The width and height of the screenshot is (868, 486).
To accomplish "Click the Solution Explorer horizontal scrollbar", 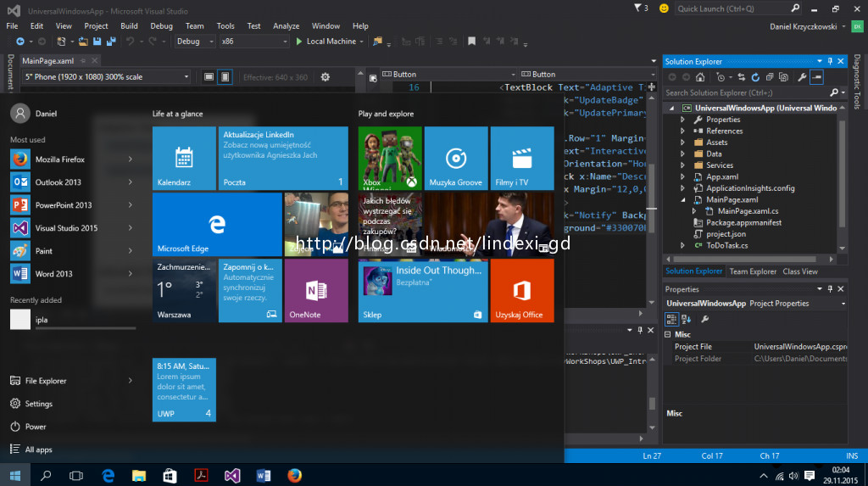I will point(744,259).
